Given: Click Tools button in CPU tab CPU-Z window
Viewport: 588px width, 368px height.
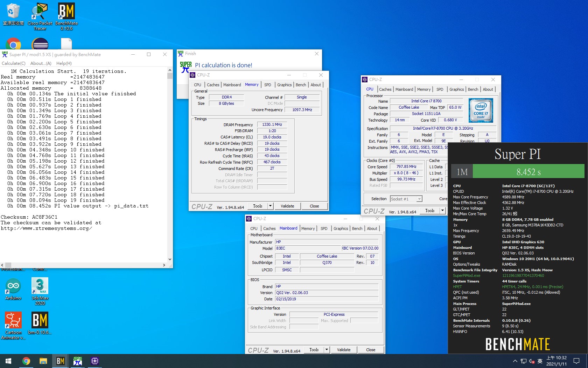Looking at the screenshot, I should pos(430,211).
